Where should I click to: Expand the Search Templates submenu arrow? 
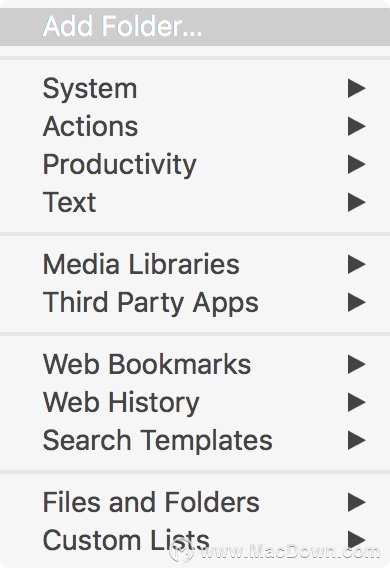(357, 440)
